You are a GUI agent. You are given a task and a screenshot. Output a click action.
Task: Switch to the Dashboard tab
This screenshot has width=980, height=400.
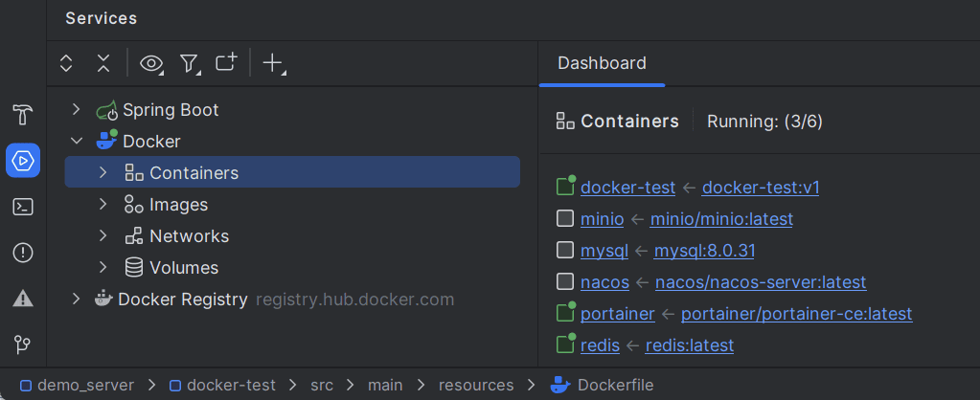click(602, 63)
